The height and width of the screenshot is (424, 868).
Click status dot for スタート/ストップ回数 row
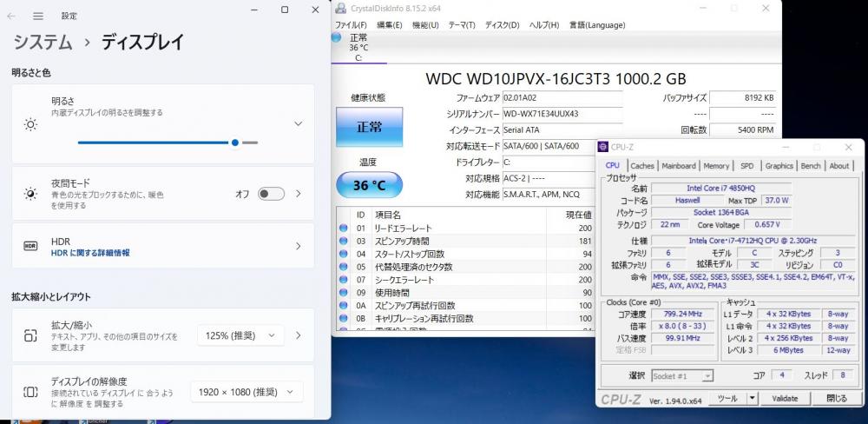pyautogui.click(x=343, y=254)
